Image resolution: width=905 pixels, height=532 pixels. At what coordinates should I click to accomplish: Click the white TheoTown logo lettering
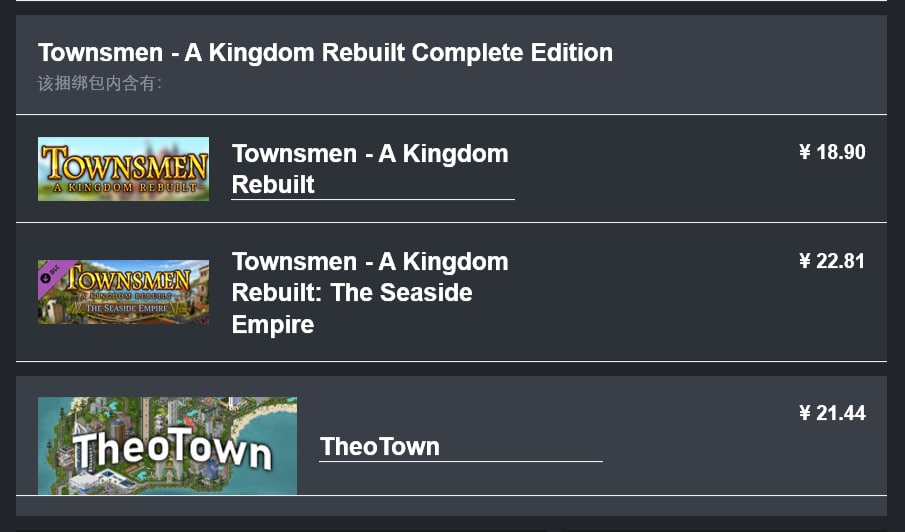click(172, 452)
